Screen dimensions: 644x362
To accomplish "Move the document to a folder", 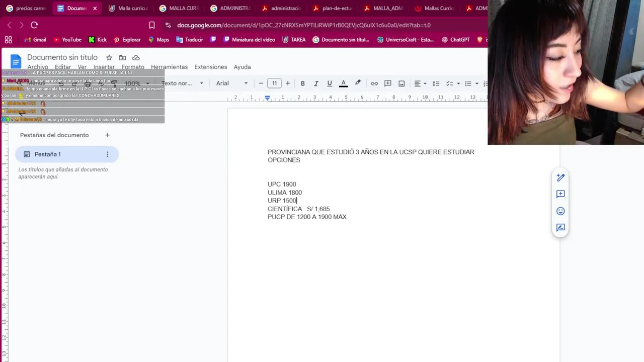I will click(122, 58).
